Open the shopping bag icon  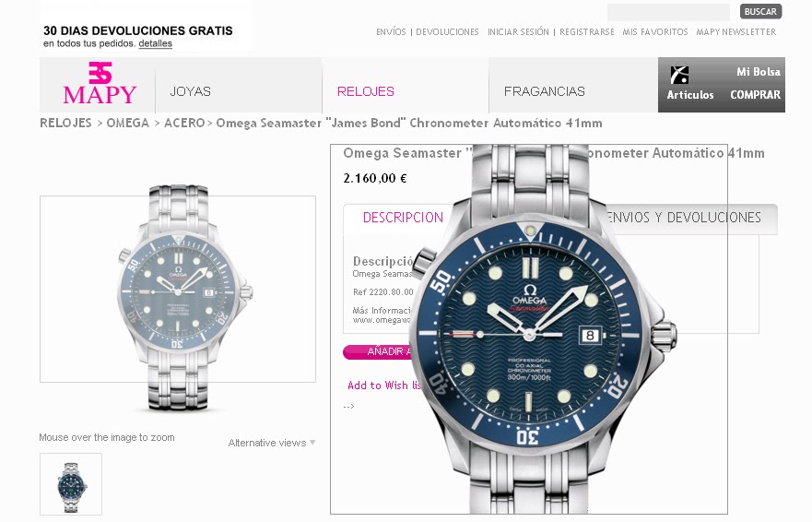click(679, 74)
